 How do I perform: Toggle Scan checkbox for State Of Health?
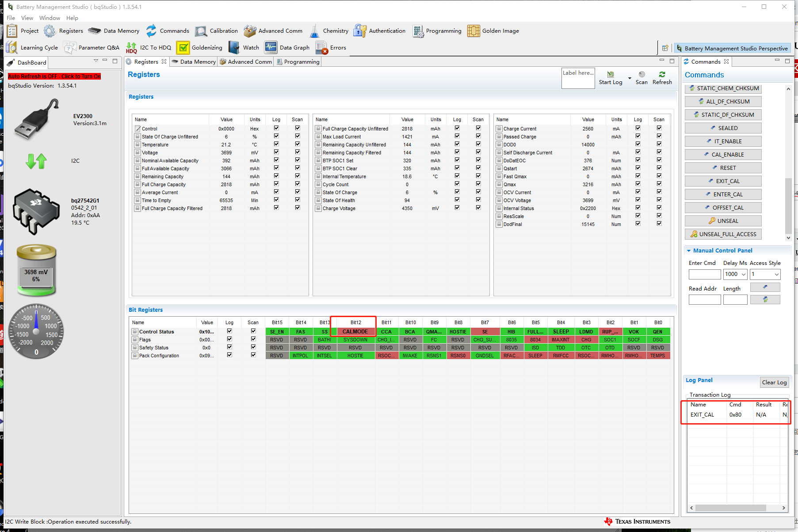point(478,200)
